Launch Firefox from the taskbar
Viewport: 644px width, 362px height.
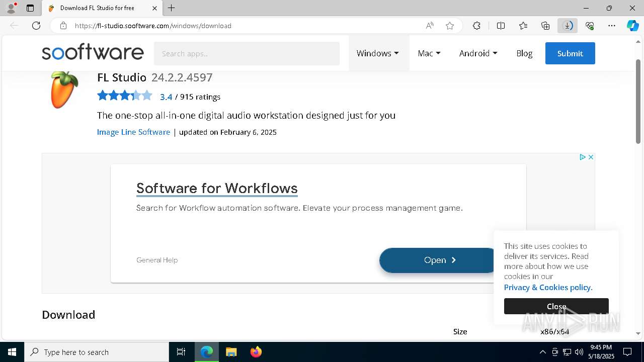tap(256, 352)
